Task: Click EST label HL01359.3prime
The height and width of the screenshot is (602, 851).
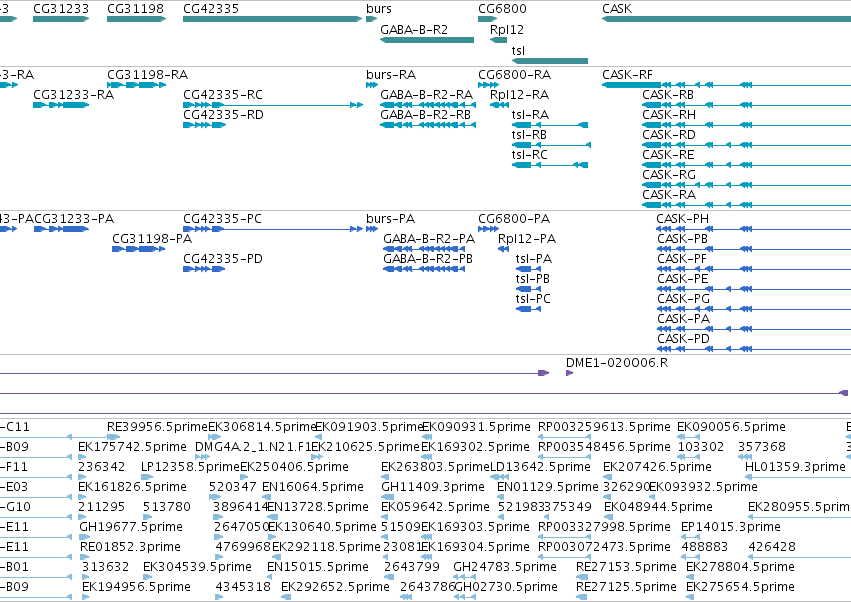Action: (795, 467)
